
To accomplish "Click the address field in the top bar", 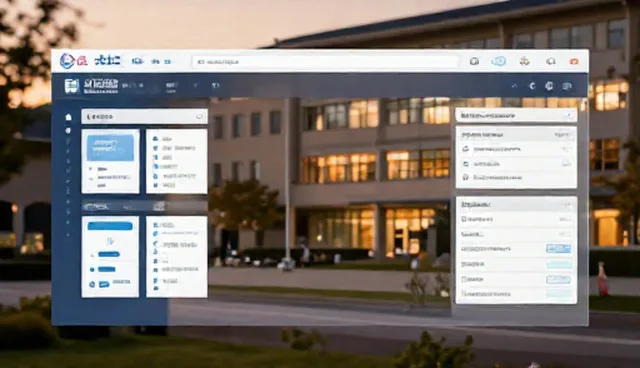I will click(326, 62).
